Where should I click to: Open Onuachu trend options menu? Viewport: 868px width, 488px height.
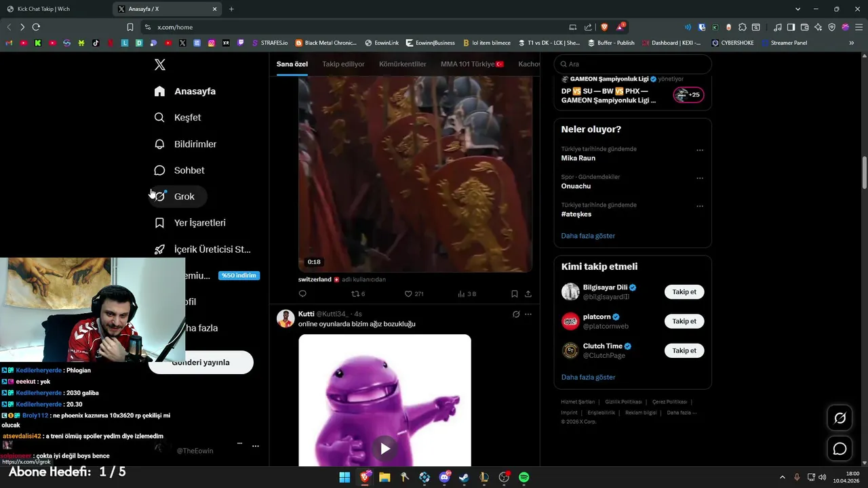click(x=700, y=178)
